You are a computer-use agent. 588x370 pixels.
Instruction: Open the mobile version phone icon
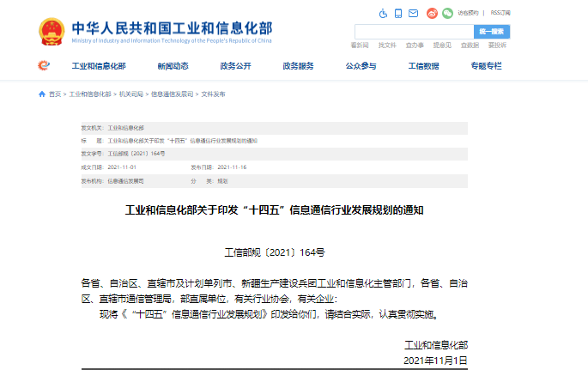coord(398,14)
